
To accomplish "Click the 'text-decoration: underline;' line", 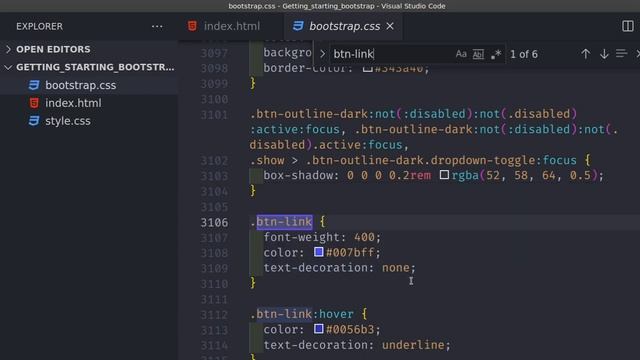I will tap(357, 345).
